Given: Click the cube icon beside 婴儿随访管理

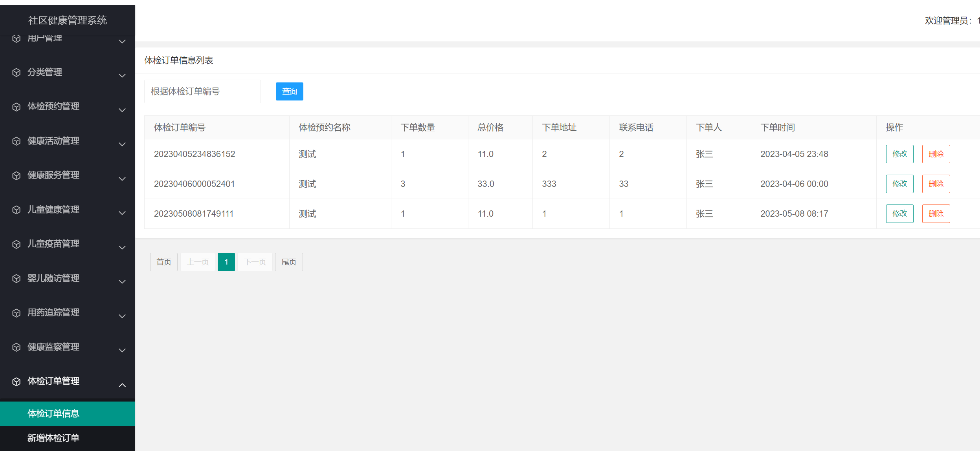Looking at the screenshot, I should 16,279.
